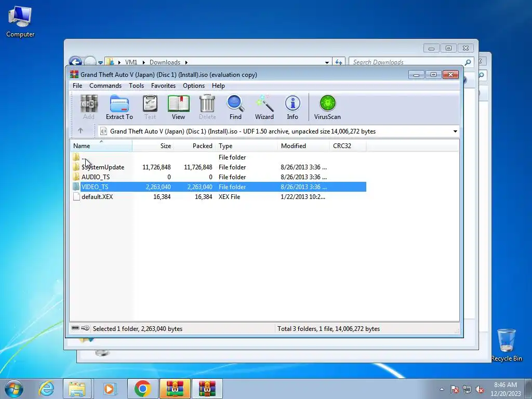Click the AUDIO_TS 'File folder' type cell

point(232,177)
